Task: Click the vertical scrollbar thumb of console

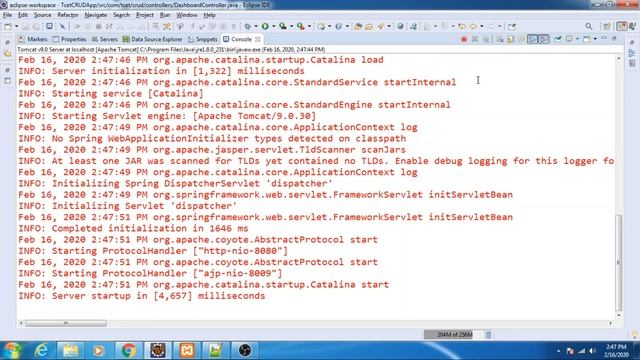Action: 619,262
